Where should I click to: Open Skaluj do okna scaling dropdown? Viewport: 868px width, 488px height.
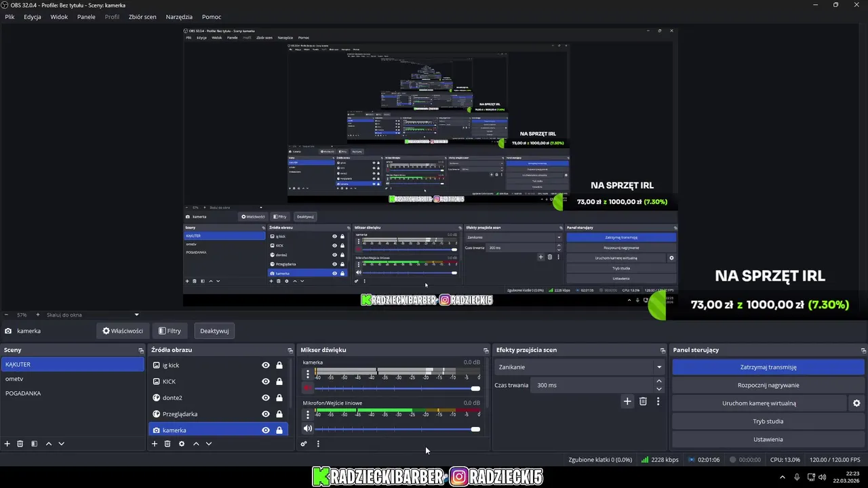(x=92, y=314)
